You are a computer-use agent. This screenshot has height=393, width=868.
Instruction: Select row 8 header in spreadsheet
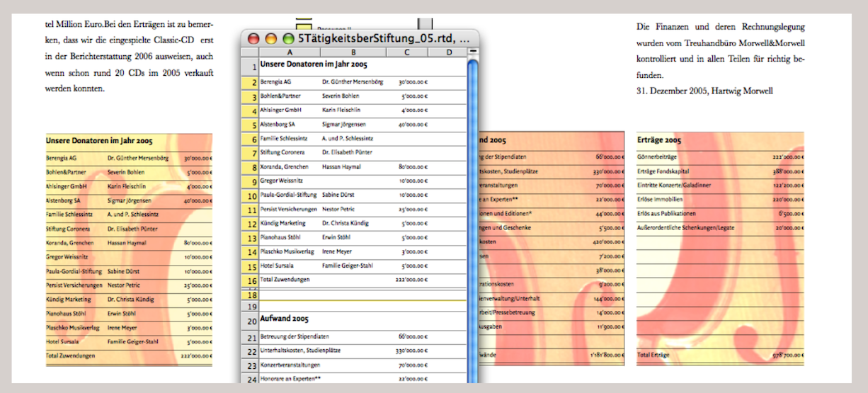(250, 168)
